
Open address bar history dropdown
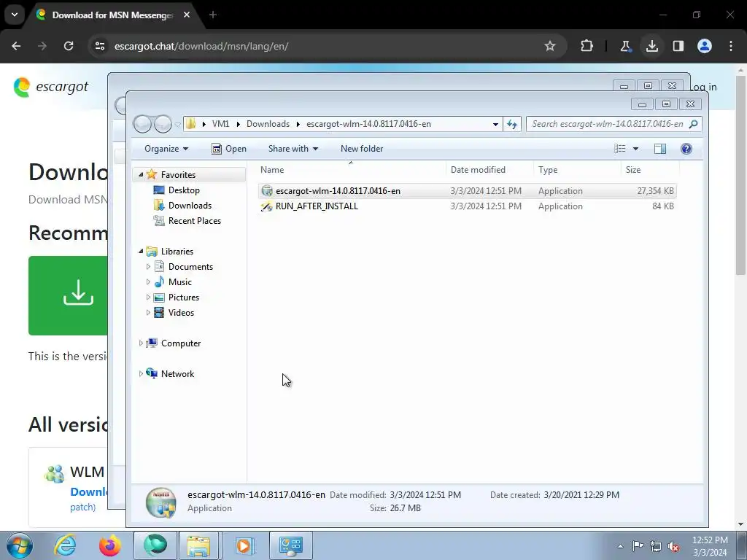(495, 124)
